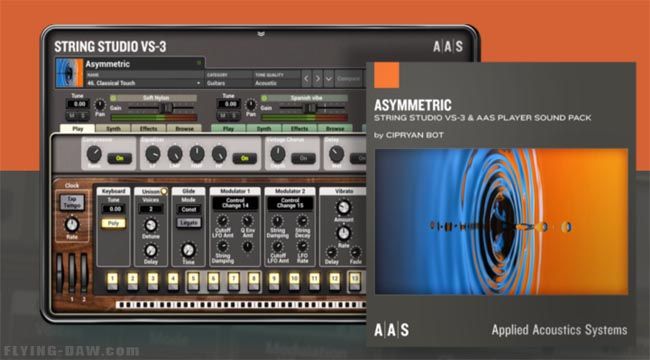The image size is (650, 360).
Task: Go to previous preset with left arrow
Action: tap(306, 78)
